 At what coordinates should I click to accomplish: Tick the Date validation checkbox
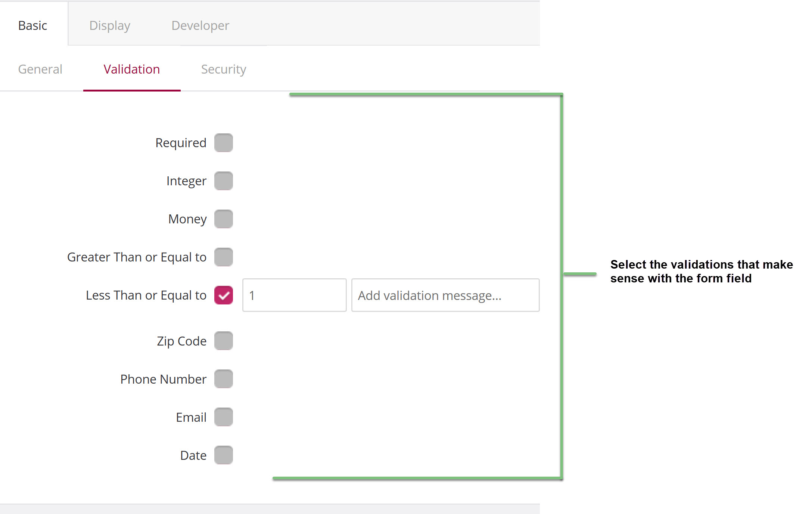coord(224,455)
